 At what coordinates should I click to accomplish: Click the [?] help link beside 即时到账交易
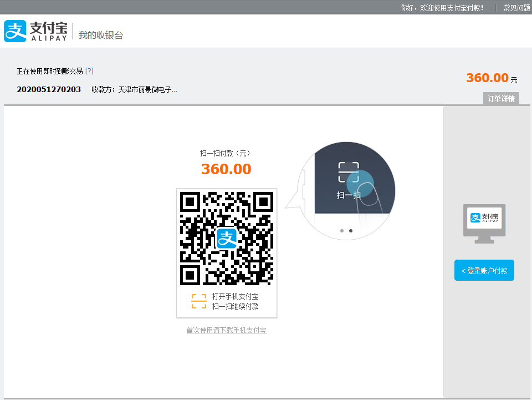pyautogui.click(x=89, y=71)
